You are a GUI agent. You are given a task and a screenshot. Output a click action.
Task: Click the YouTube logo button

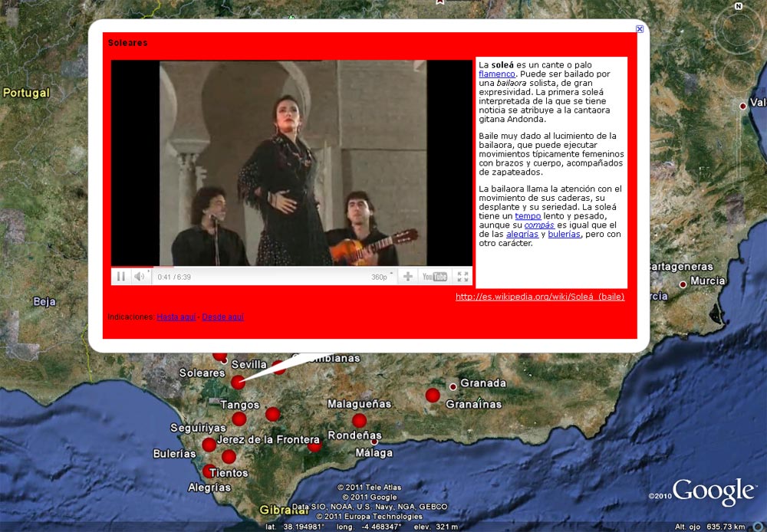(x=435, y=277)
